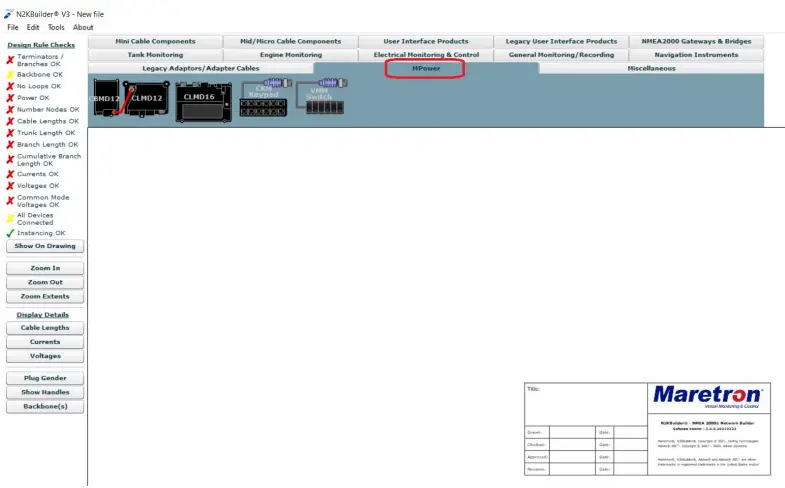The image size is (785, 488).
Task: Switch to Navigation Instruments tab
Action: pyautogui.click(x=696, y=55)
